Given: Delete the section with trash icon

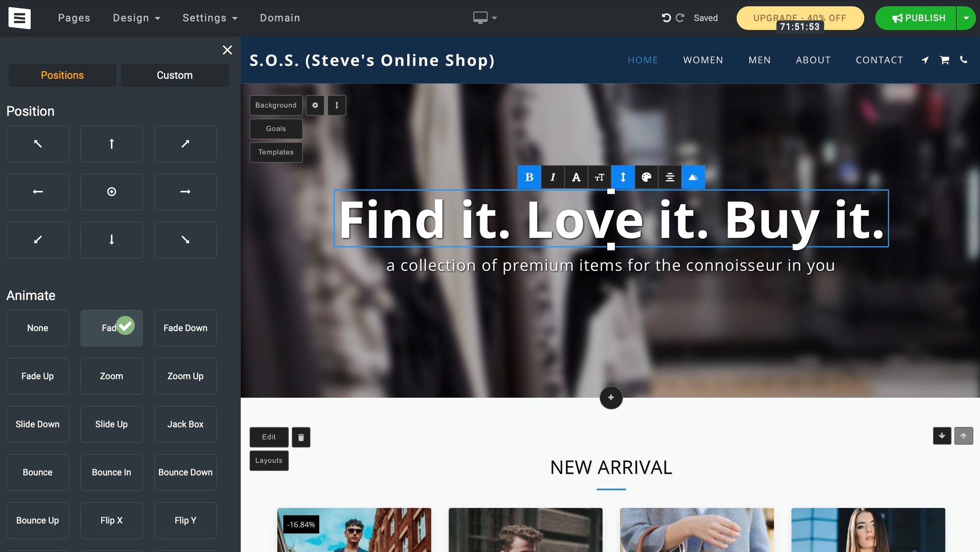Looking at the screenshot, I should coord(301,437).
